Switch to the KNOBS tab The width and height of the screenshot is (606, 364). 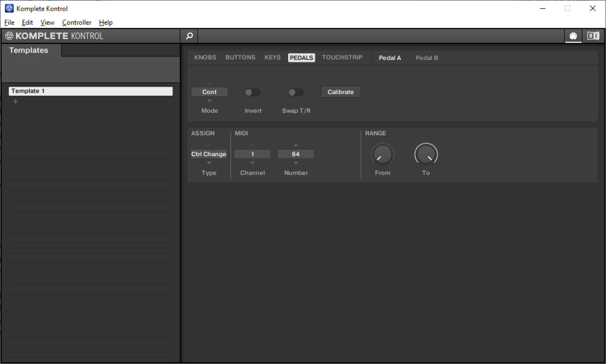coord(205,57)
